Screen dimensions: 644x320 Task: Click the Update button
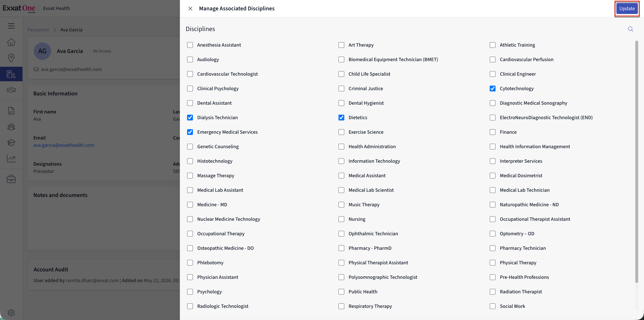click(627, 9)
